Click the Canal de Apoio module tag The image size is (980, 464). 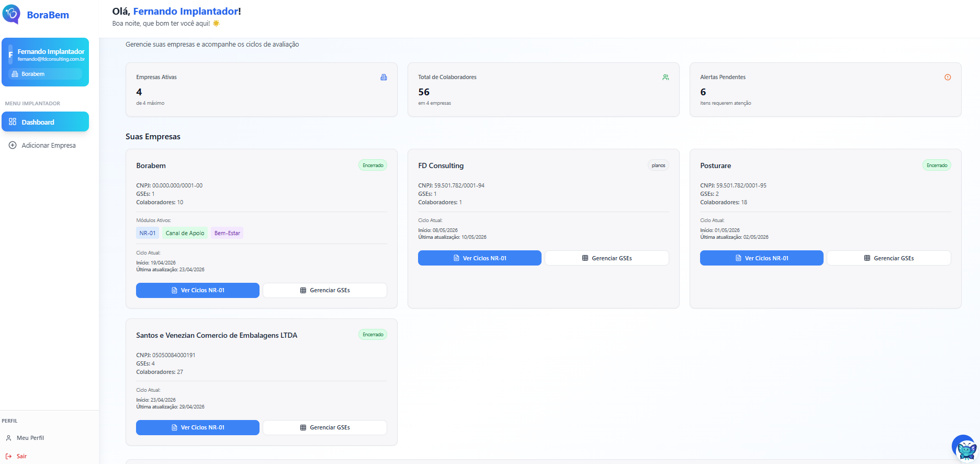(185, 233)
